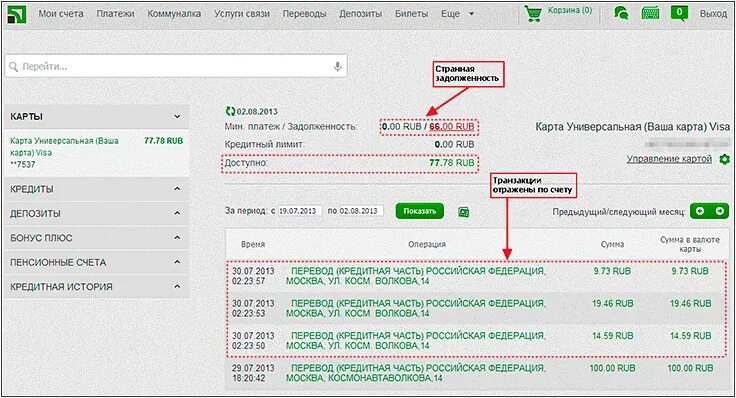736x398 pixels.
Task: Open the shopping cart icon
Action: pos(533,14)
